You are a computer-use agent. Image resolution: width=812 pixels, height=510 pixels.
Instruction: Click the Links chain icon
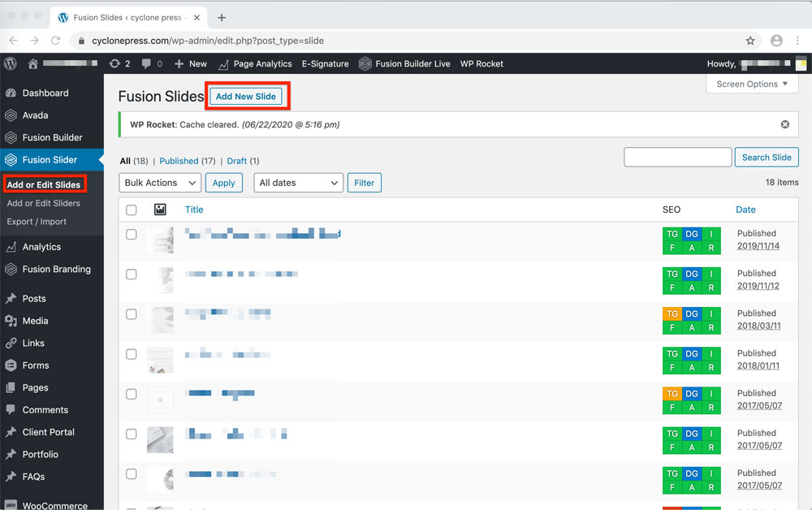(11, 344)
